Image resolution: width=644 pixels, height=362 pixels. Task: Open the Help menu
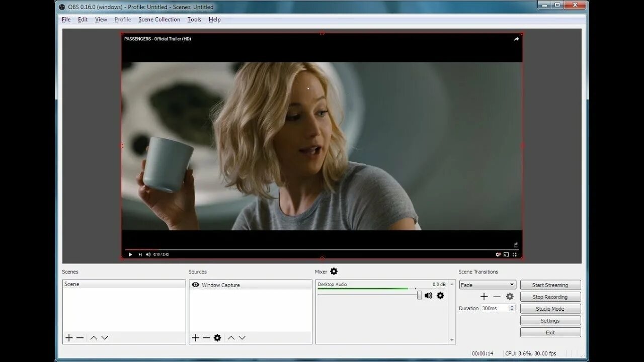[215, 20]
